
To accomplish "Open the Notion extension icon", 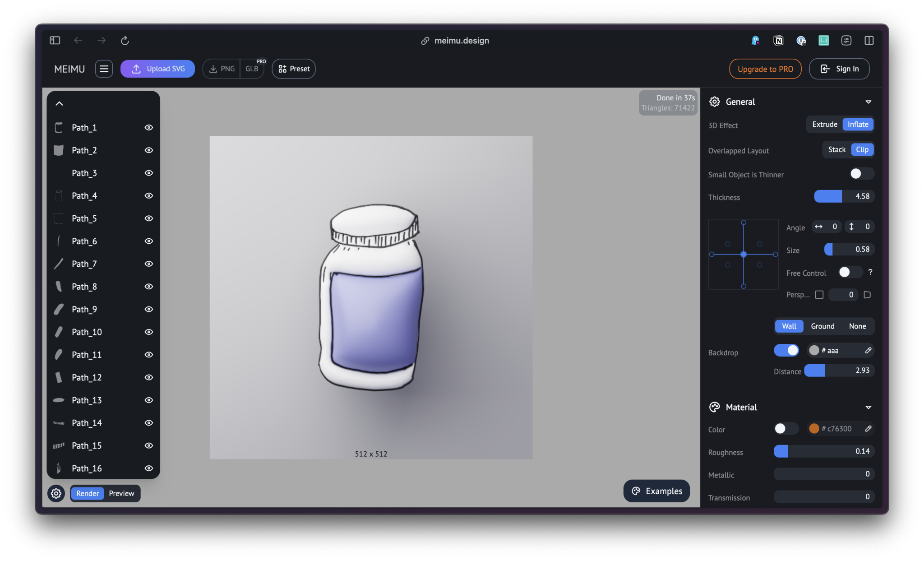I will (778, 41).
